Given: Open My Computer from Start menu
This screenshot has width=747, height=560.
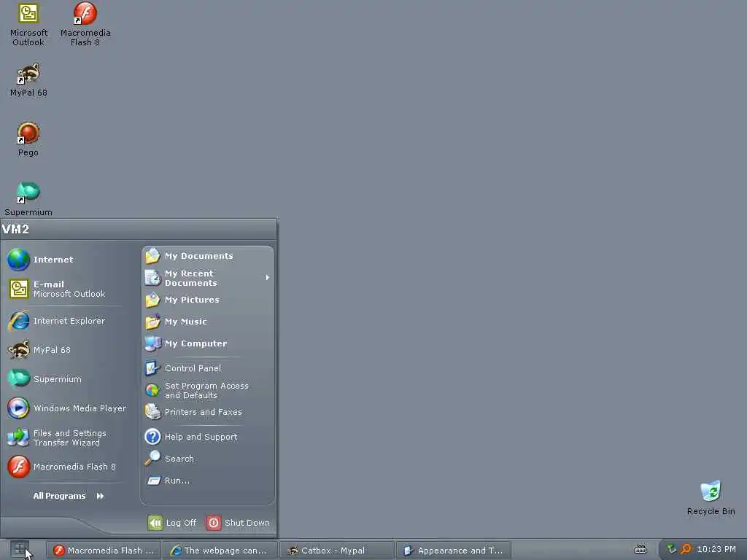Looking at the screenshot, I should tap(208, 344).
